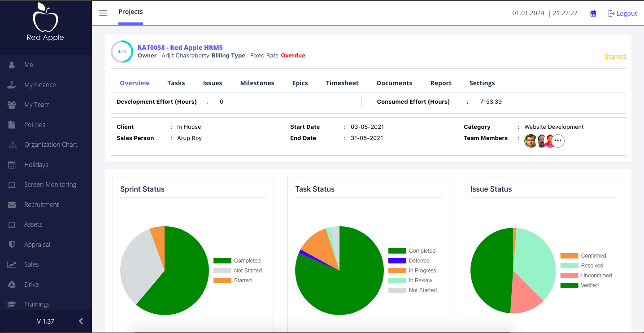Toggle Unconfirmed legend swatch in Issue Status
644x333 pixels.
click(x=569, y=276)
